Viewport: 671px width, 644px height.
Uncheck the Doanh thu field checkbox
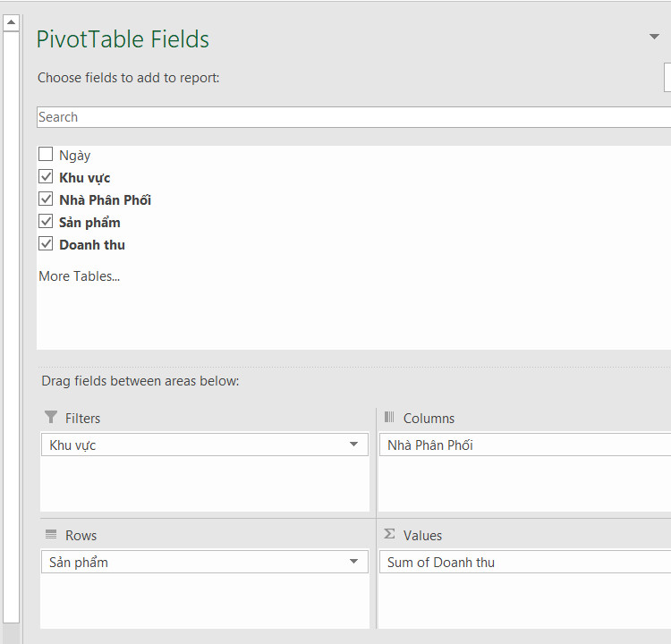(46, 244)
